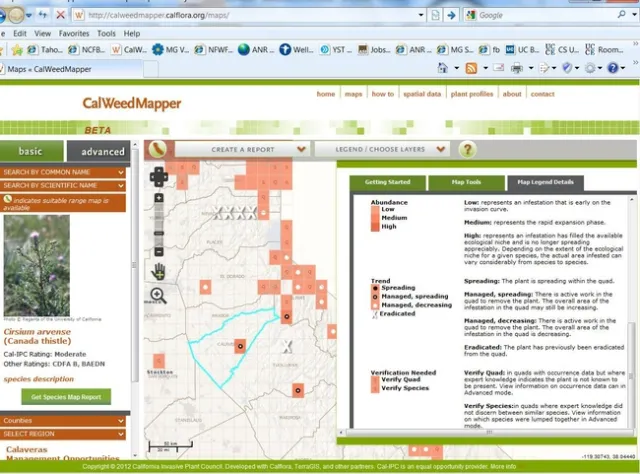
Task: Select the hand pan tool
Action: 158,271
